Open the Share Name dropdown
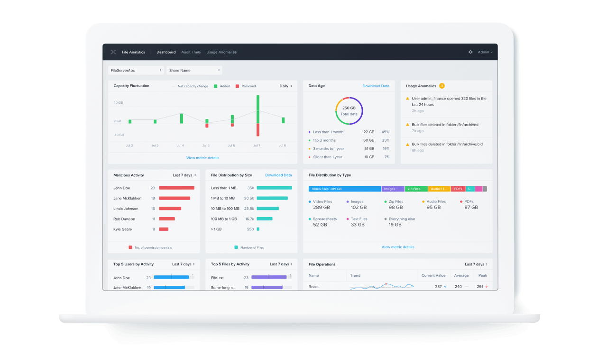This screenshot has height=364, width=607. [x=194, y=70]
